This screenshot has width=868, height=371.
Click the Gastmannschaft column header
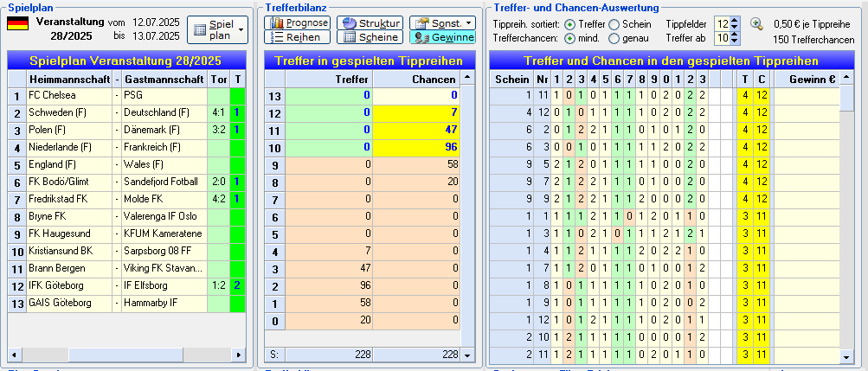click(164, 80)
